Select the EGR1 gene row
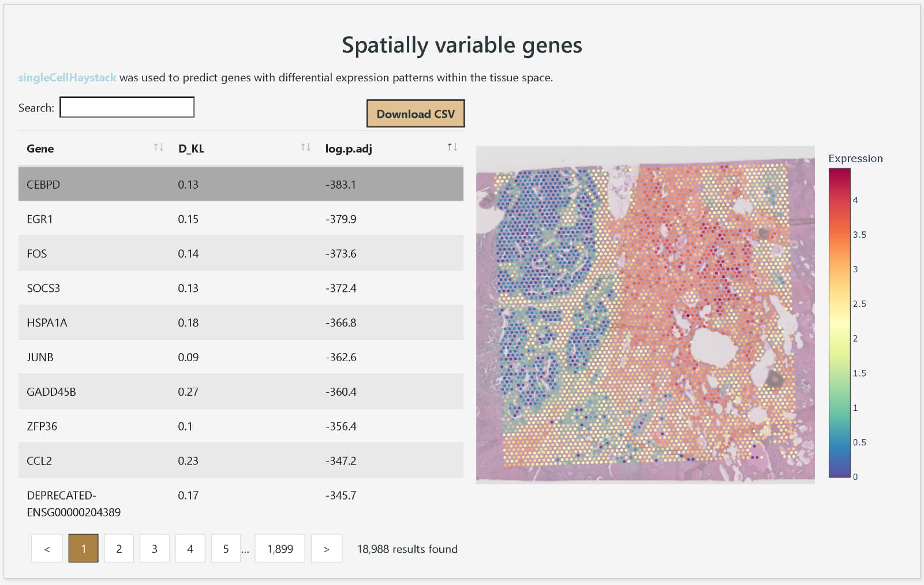924x585 pixels. (241, 219)
